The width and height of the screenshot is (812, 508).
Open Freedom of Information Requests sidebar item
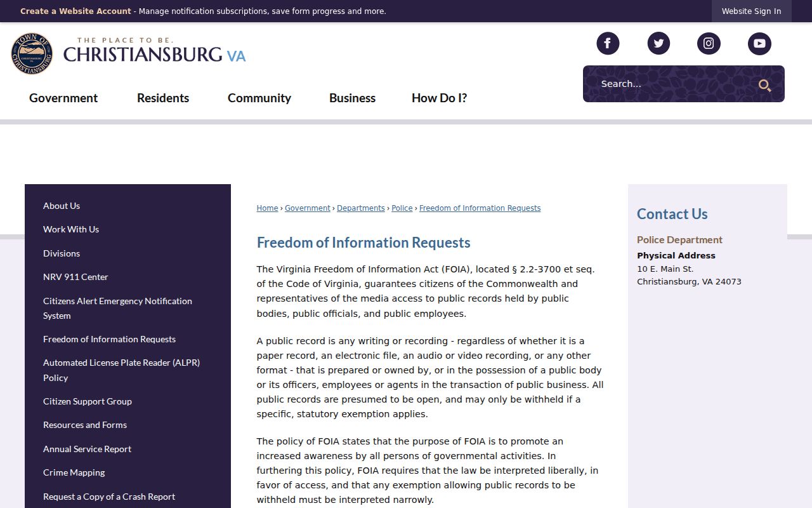[109, 339]
